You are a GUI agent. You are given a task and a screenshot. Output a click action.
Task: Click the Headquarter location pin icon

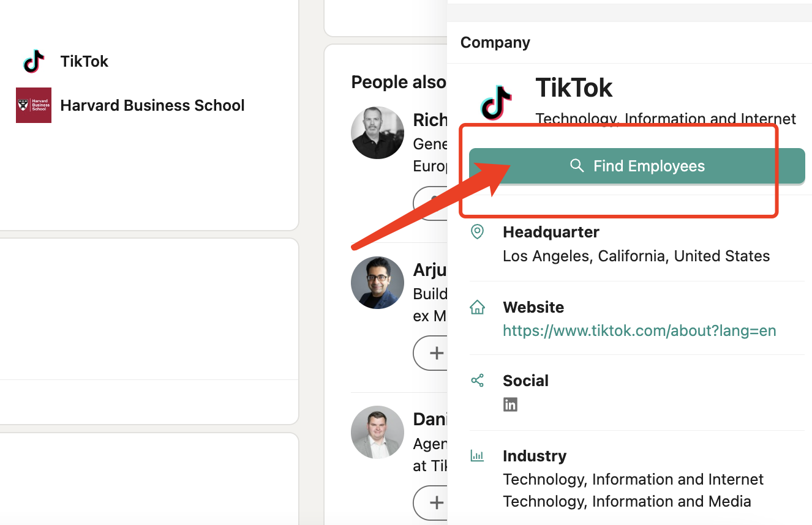point(477,232)
